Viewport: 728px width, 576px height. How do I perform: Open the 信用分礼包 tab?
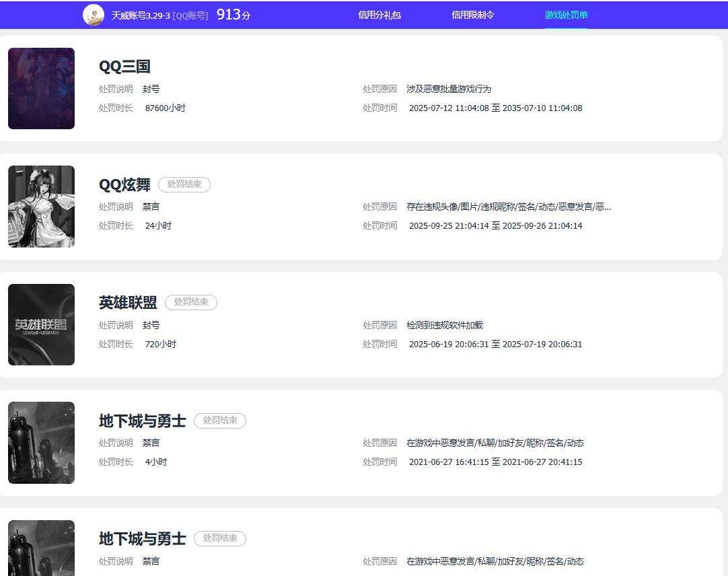(x=379, y=15)
